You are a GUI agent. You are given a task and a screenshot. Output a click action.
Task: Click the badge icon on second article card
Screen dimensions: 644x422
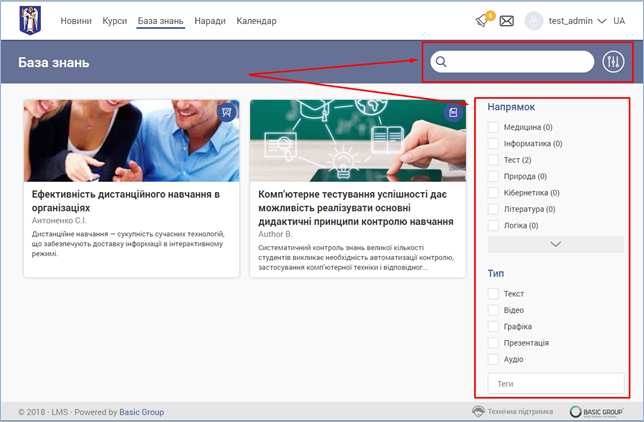(x=453, y=113)
